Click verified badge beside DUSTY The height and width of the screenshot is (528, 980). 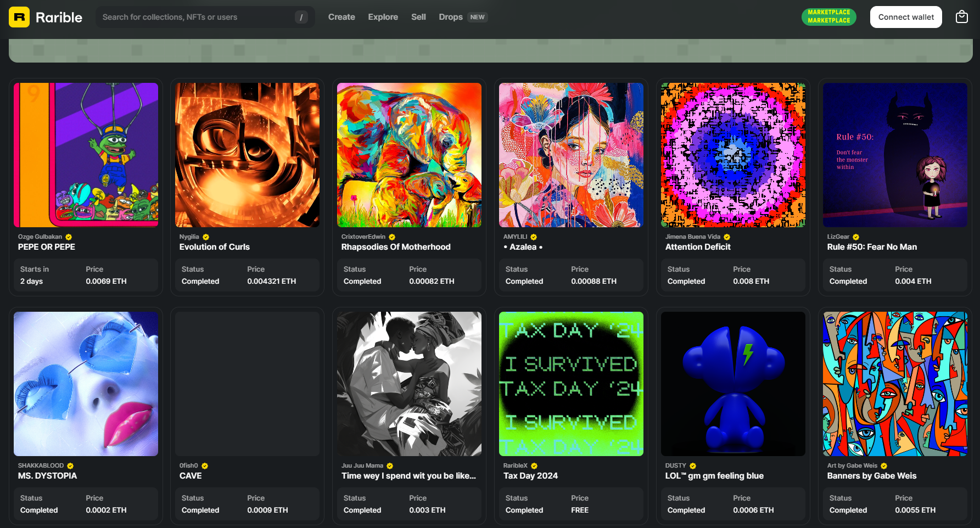[693, 466]
